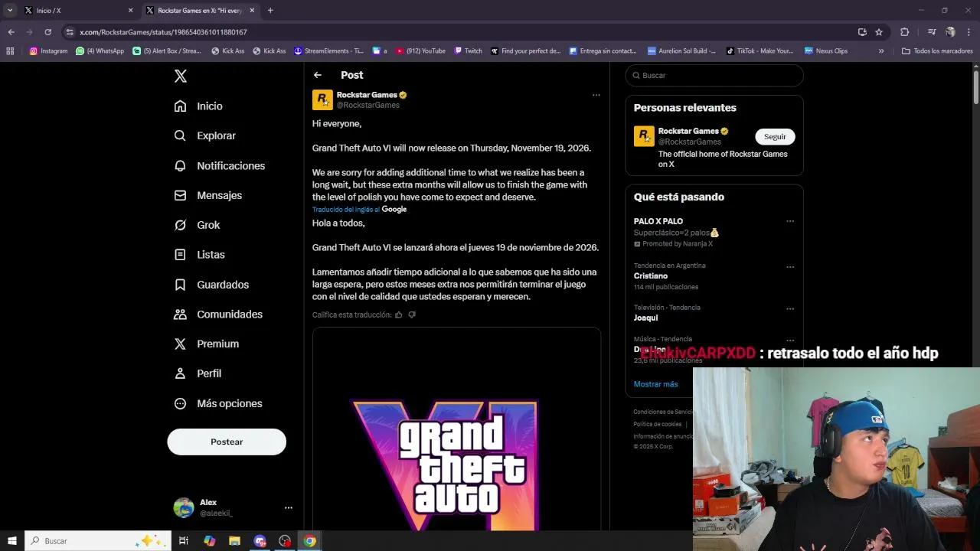Viewport: 980px width, 551px height.
Task: Close the Inicio / X tab
Action: [130, 11]
